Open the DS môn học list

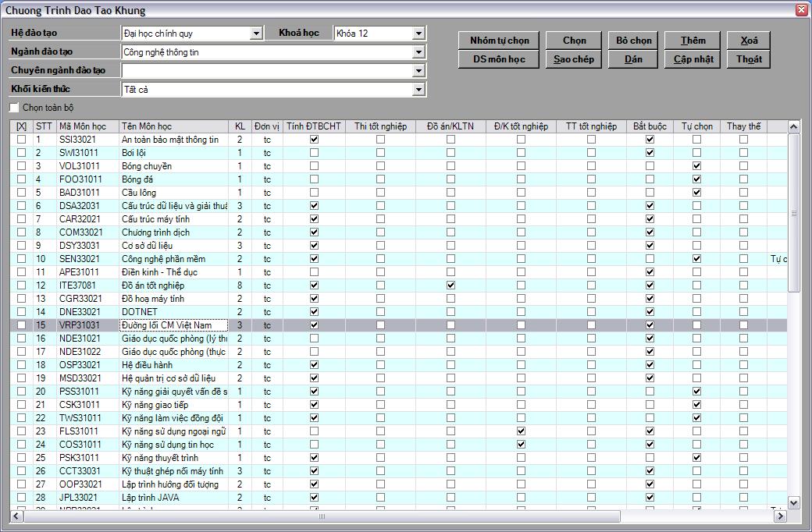pos(499,59)
